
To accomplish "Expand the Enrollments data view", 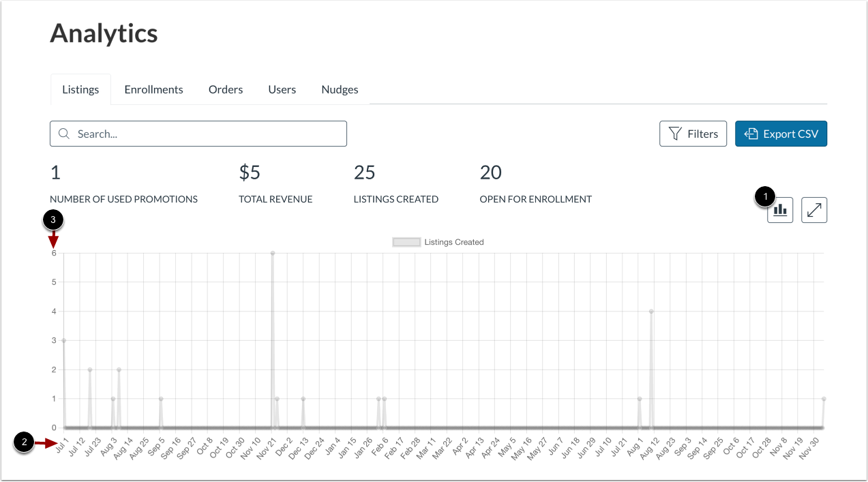I will (x=153, y=89).
